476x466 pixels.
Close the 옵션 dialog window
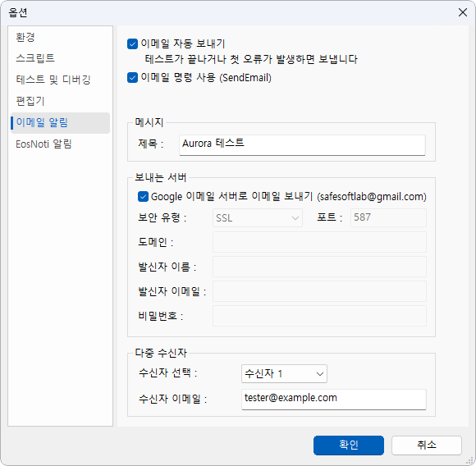[463, 12]
